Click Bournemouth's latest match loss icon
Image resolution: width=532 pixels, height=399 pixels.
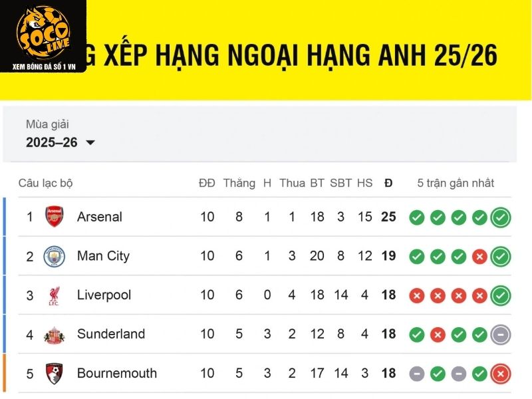tap(501, 374)
